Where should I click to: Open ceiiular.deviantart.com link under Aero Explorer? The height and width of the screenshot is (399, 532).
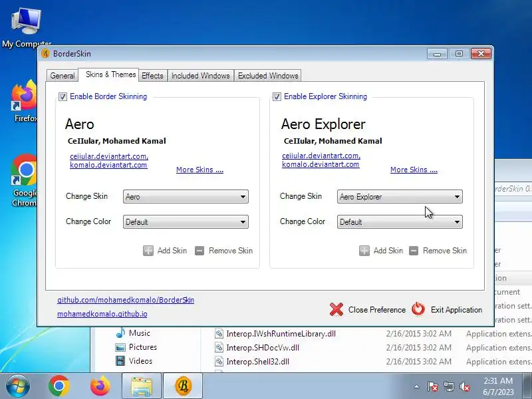(x=321, y=156)
